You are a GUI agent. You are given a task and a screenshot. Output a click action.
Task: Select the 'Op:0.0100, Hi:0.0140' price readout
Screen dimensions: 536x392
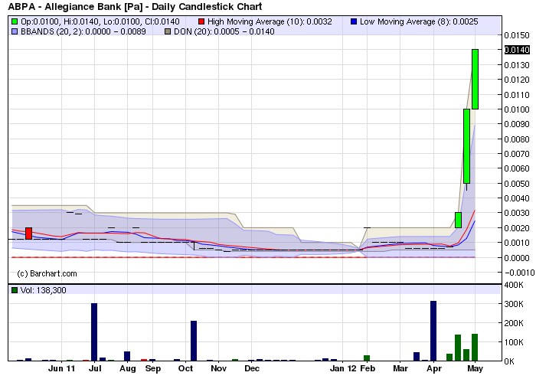[x=60, y=22]
